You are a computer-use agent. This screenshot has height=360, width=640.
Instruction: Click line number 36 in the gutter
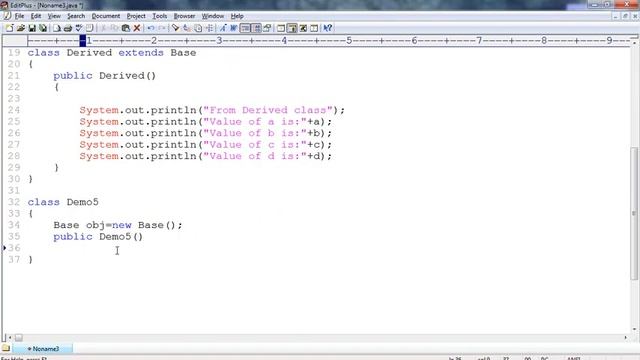(x=14, y=248)
